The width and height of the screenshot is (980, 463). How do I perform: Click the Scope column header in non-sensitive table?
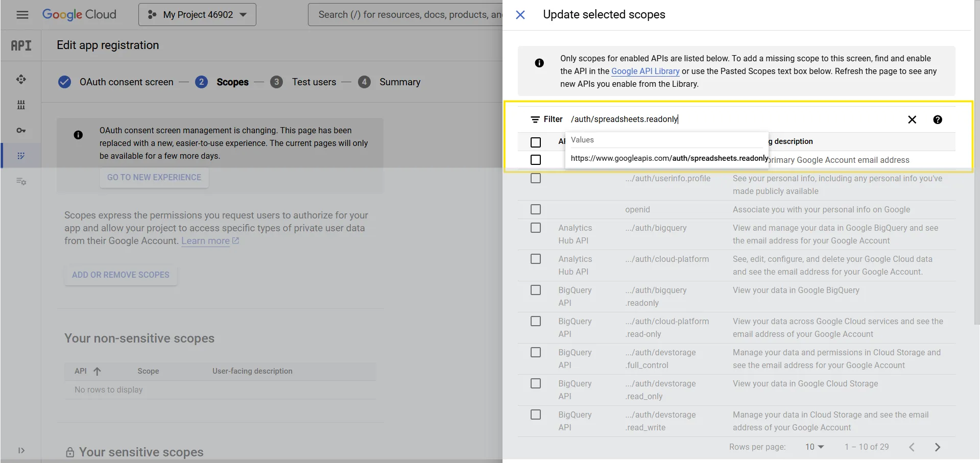148,371
